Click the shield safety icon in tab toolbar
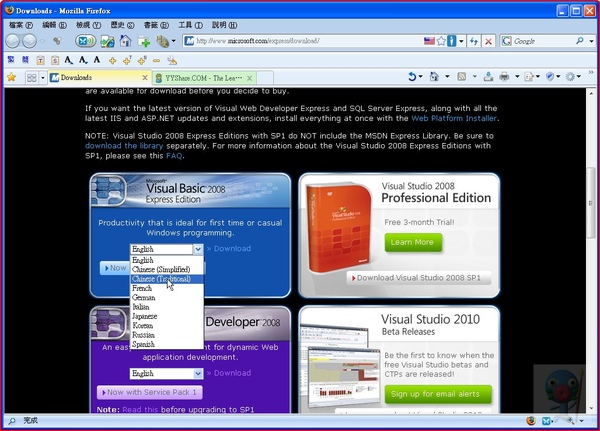The height and width of the screenshot is (431, 600). tap(550, 77)
